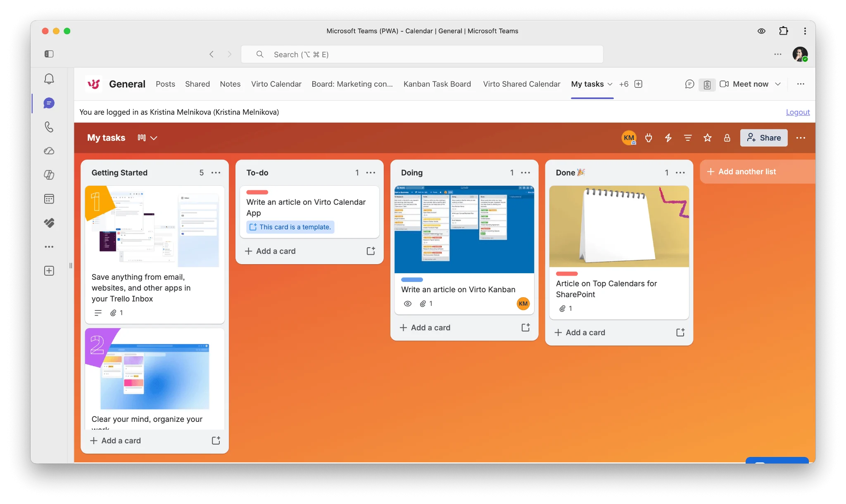Screen dimensions: 846x504
Task: Add a new tab with plus icon
Action: coord(638,84)
